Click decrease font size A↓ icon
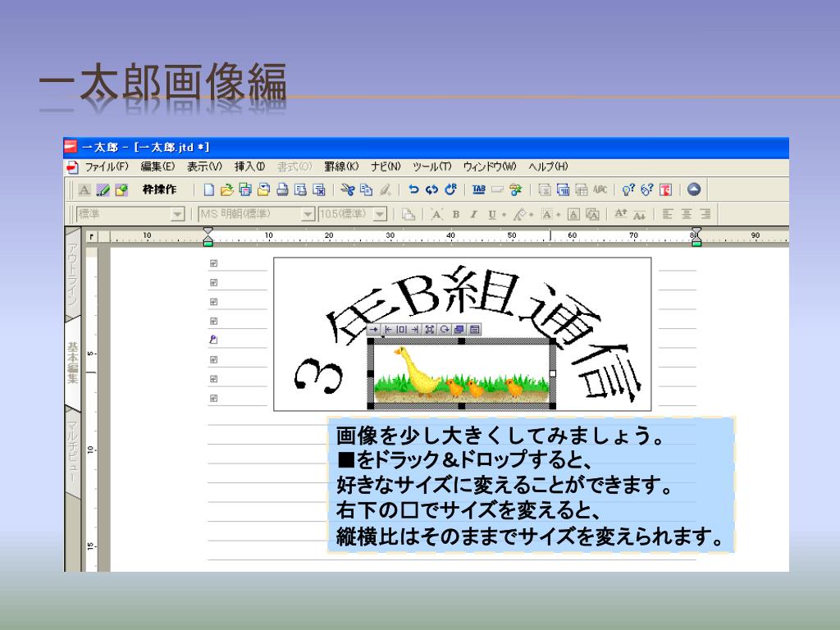This screenshot has width=840, height=630. click(x=639, y=214)
